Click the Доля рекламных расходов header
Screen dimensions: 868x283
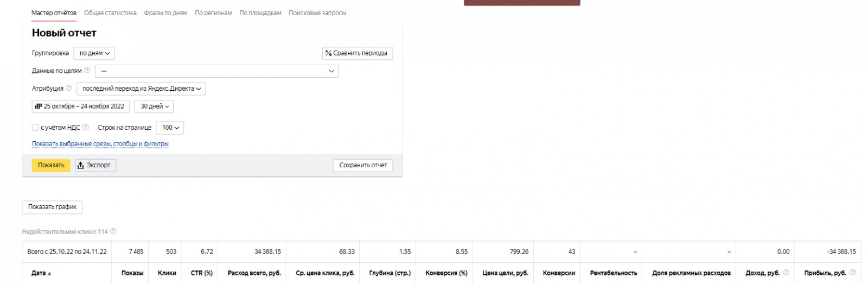coord(691,273)
